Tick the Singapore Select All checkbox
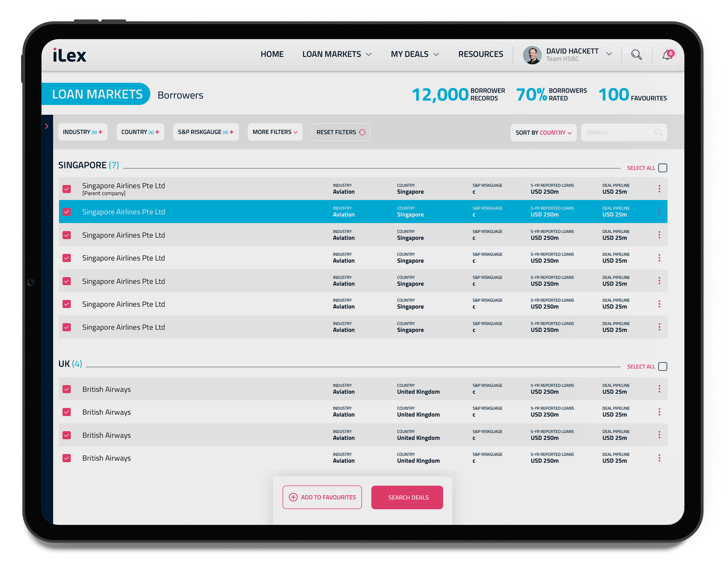 click(663, 168)
